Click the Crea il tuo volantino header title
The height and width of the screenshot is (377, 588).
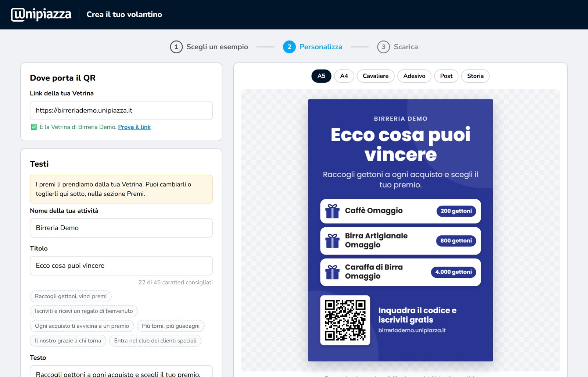point(124,14)
